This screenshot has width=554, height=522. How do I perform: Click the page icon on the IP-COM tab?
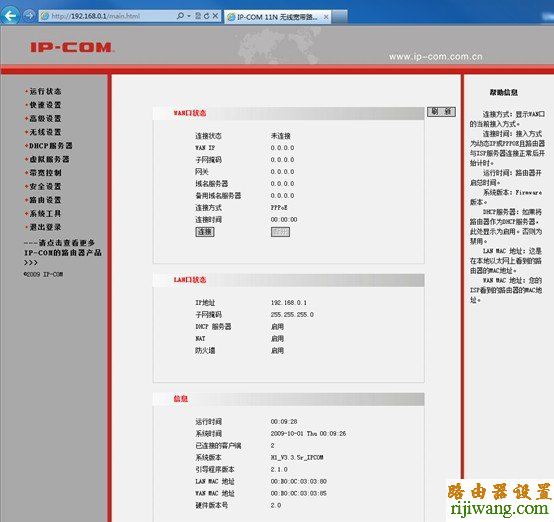[231, 17]
